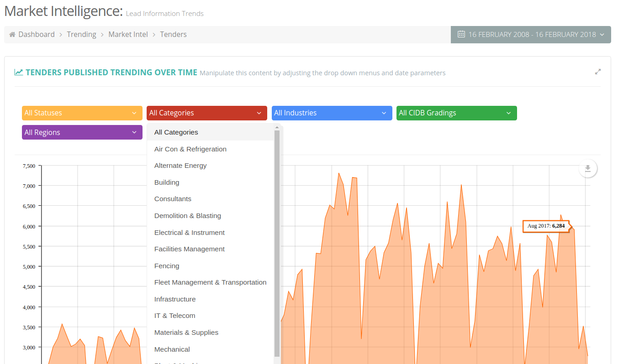Open the date range picker

point(531,35)
